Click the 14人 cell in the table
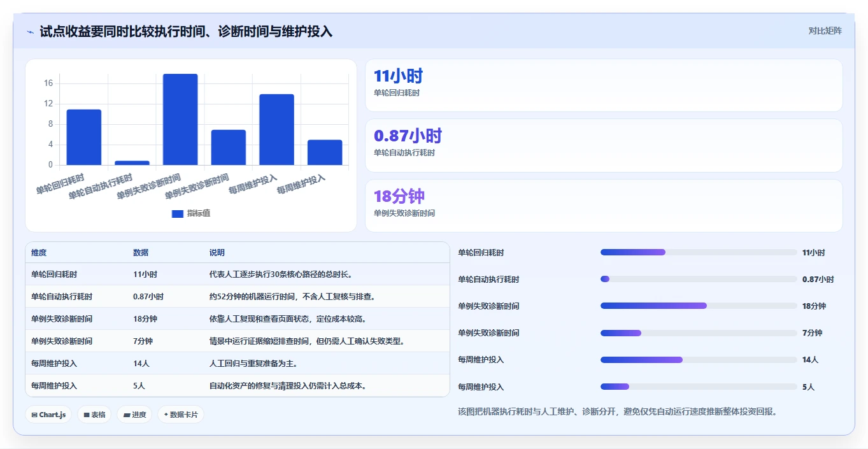 [x=141, y=364]
